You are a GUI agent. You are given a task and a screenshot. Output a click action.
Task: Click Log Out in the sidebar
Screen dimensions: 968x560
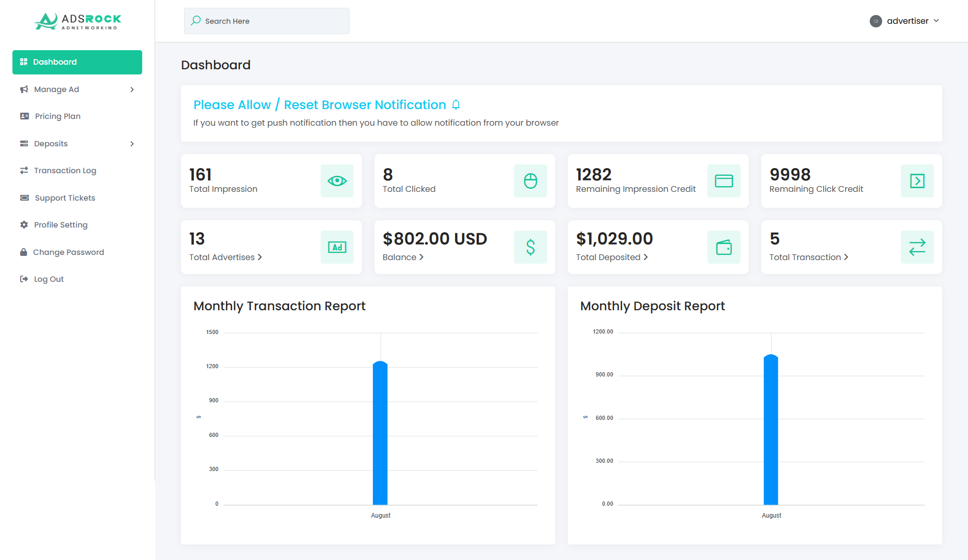pos(49,279)
